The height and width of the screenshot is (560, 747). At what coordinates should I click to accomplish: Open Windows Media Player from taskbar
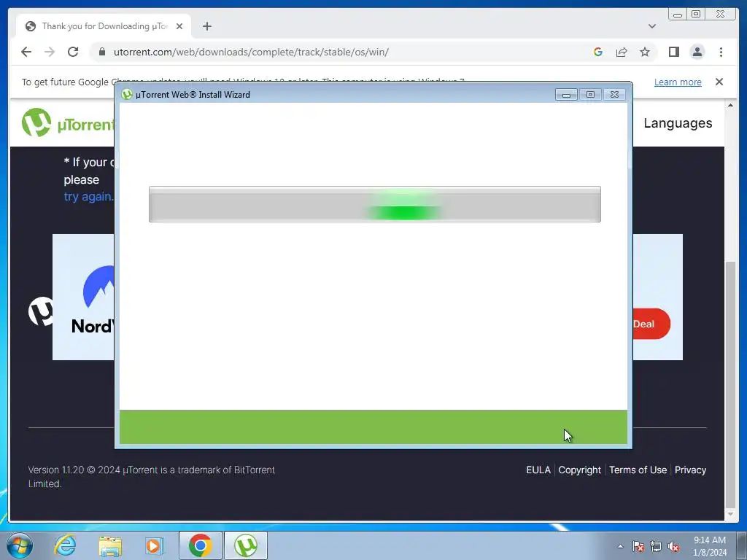coord(154,546)
